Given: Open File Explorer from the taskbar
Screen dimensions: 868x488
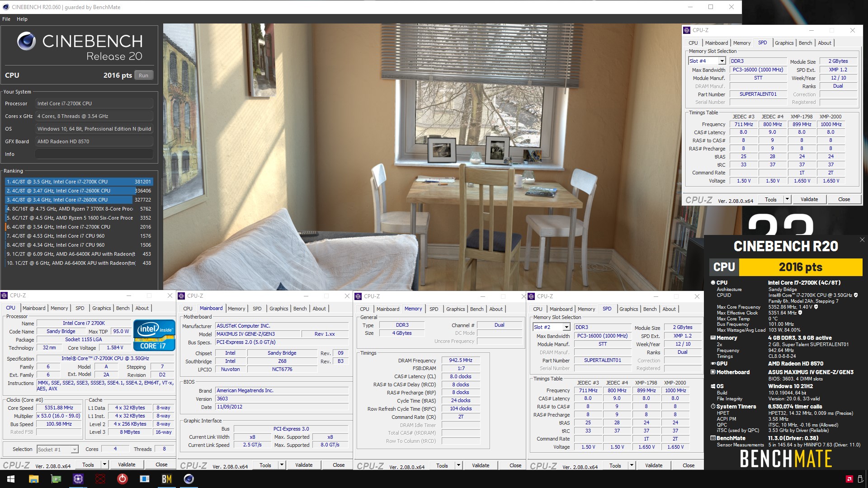Looking at the screenshot, I should coord(34,479).
